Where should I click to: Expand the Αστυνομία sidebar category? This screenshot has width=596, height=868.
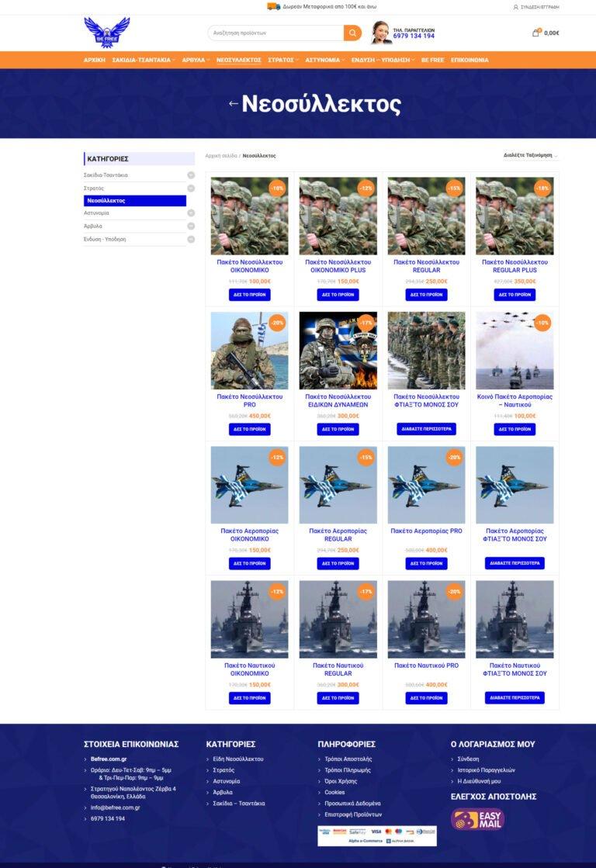coord(191,213)
